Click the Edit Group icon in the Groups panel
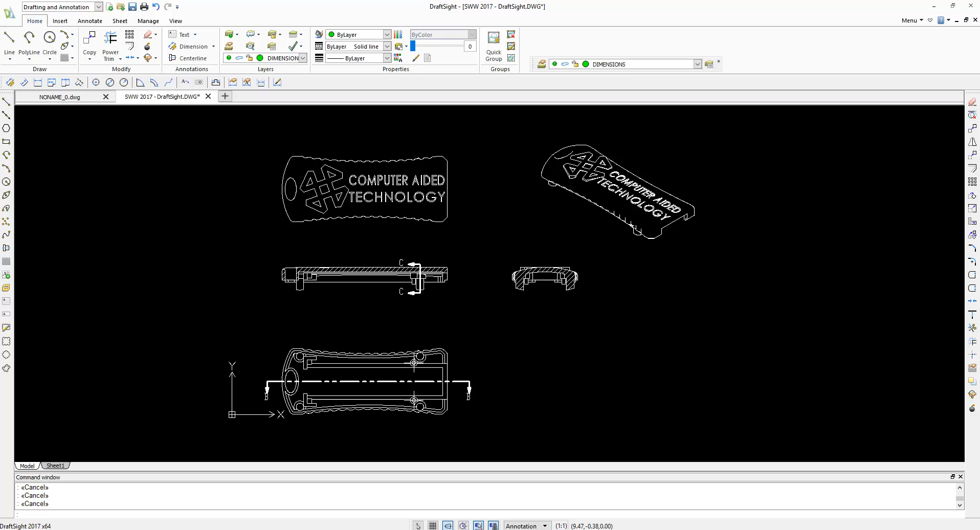Image resolution: width=980 pixels, height=530 pixels. [x=510, y=46]
